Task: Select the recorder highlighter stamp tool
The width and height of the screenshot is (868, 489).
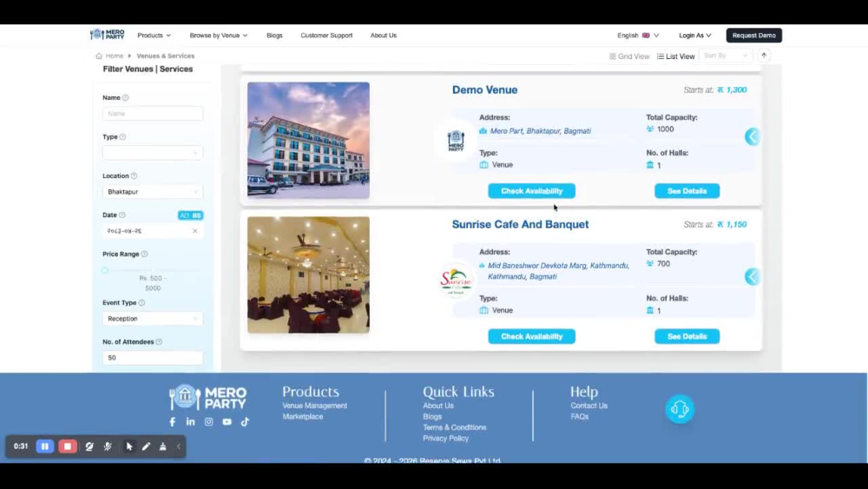Action: coord(163,446)
